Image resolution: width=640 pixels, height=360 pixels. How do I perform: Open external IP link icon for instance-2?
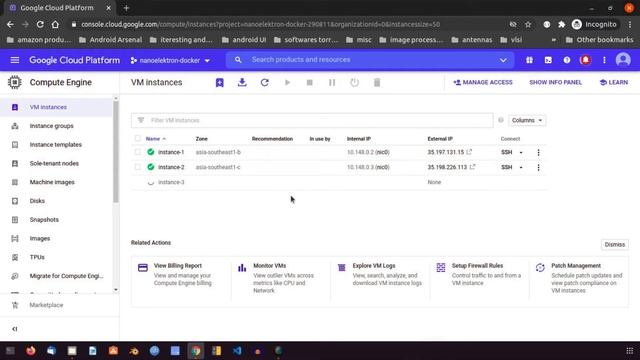point(472,167)
